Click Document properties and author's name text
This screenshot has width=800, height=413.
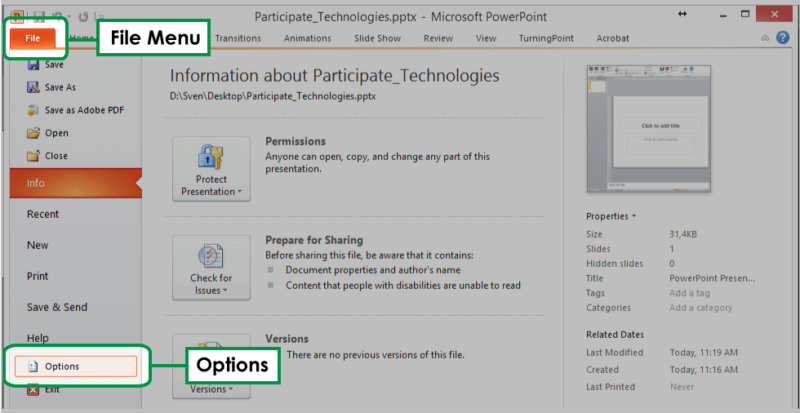coord(373,270)
